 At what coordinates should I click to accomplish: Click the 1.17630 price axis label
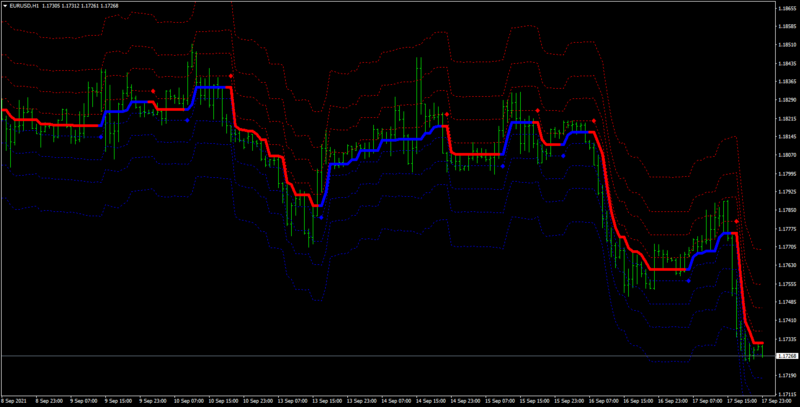point(787,266)
